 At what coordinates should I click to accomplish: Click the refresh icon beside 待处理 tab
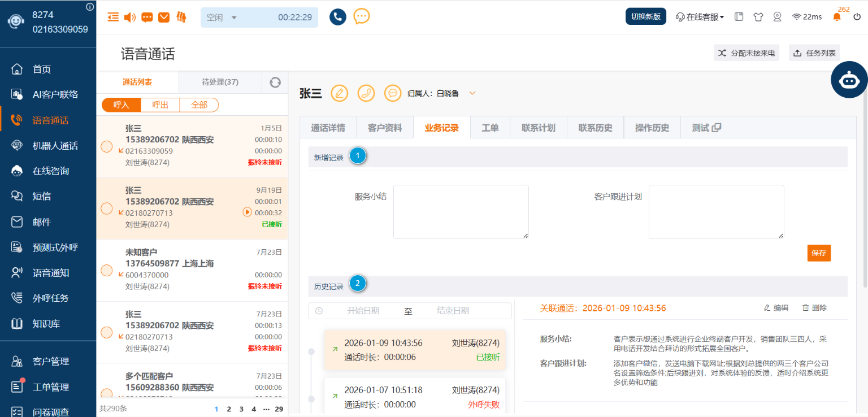click(x=275, y=82)
